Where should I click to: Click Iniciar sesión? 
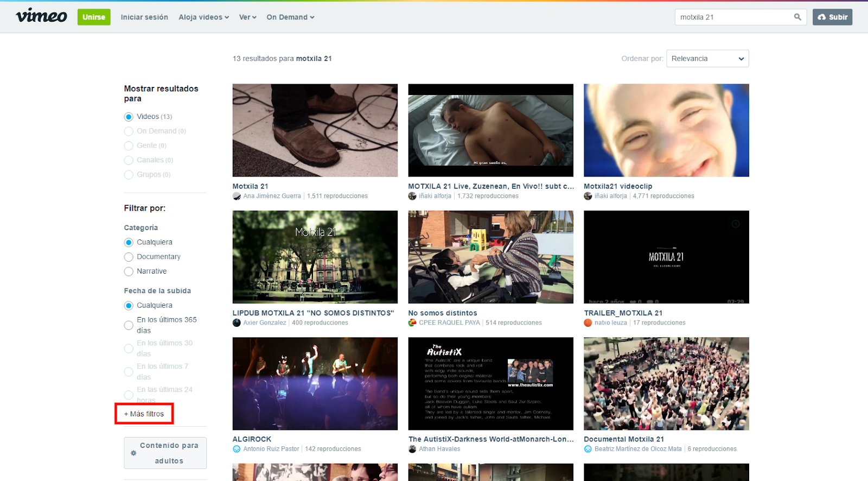coord(144,17)
